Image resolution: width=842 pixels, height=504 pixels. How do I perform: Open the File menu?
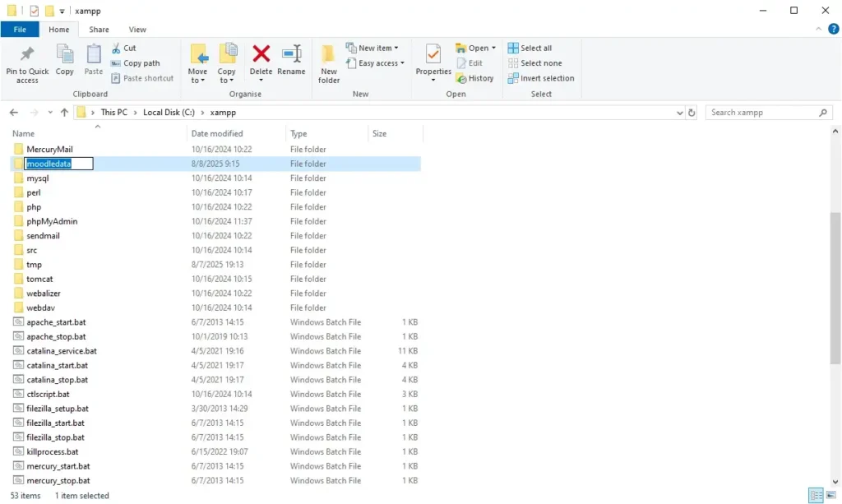20,28
